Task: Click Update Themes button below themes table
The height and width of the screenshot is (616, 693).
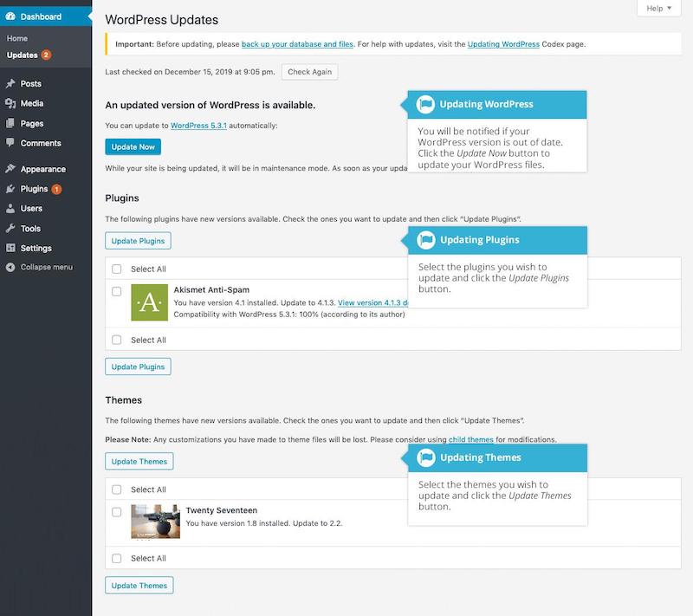Action: coord(139,586)
